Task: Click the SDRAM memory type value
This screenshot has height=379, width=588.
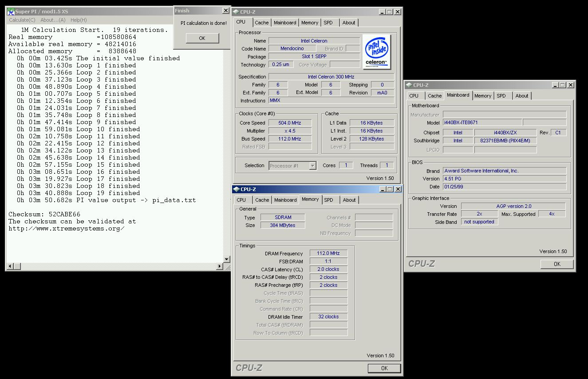Action: point(283,217)
